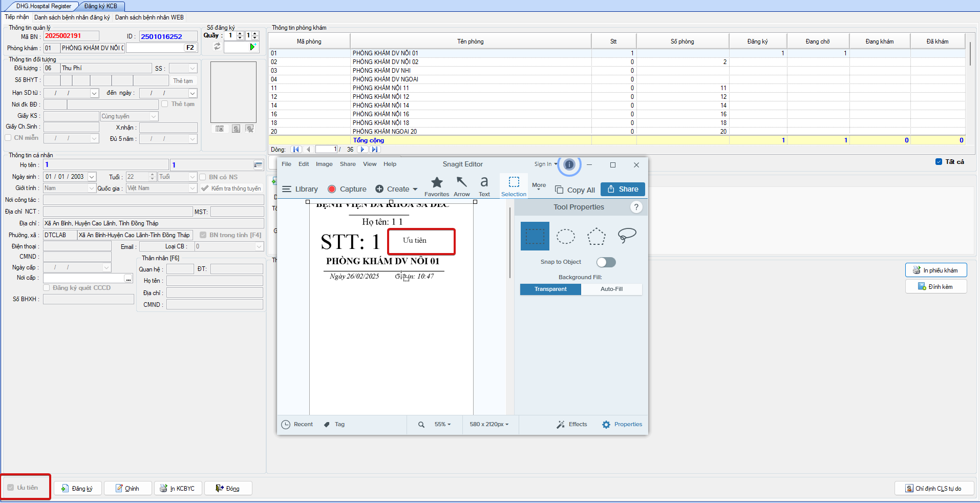The width and height of the screenshot is (980, 503).
Task: Click the Đăng ký button
Action: [x=78, y=489]
